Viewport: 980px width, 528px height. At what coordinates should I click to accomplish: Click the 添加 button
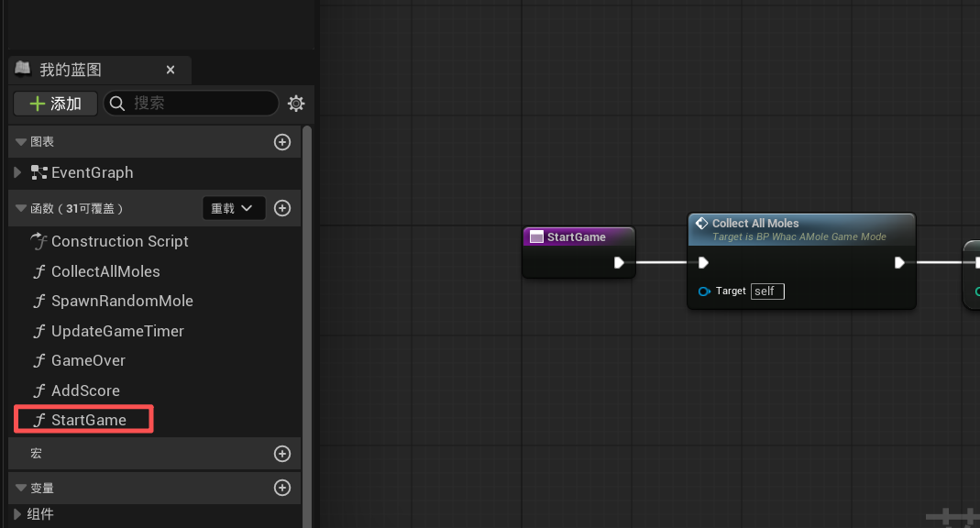[55, 104]
